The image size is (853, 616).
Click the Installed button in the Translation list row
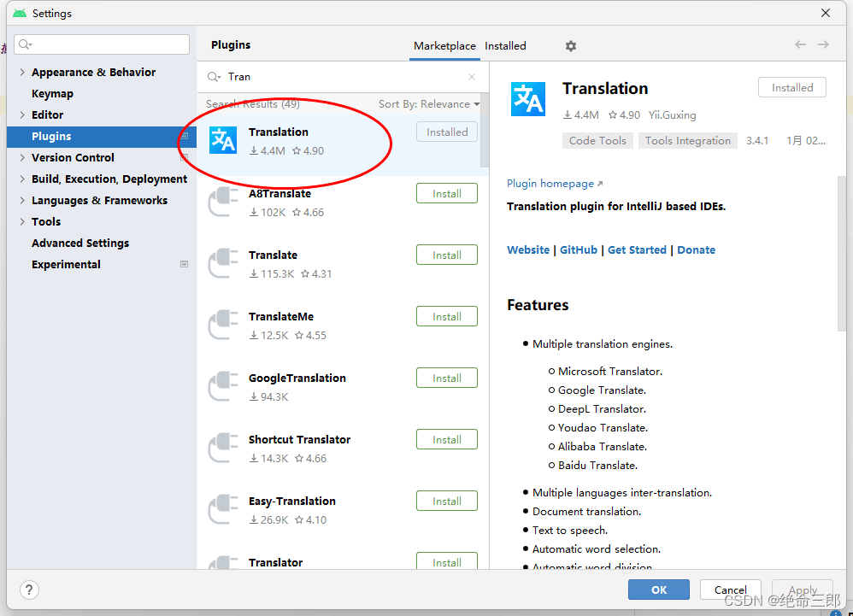[447, 132]
